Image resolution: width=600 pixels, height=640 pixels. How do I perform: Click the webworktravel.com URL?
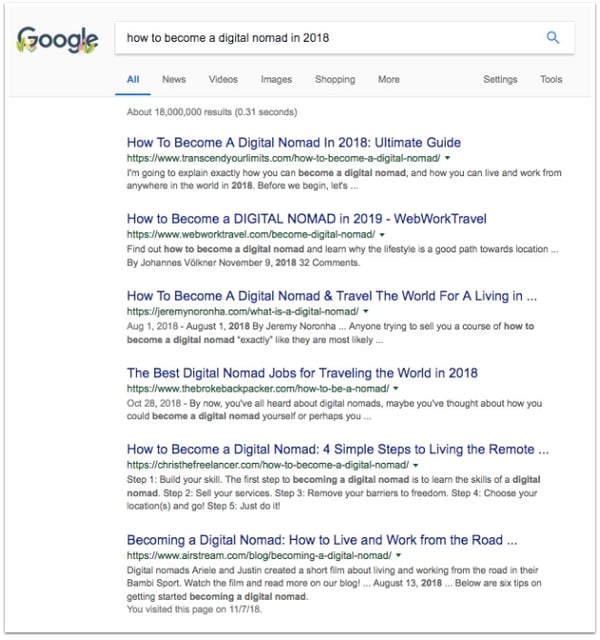pos(251,235)
